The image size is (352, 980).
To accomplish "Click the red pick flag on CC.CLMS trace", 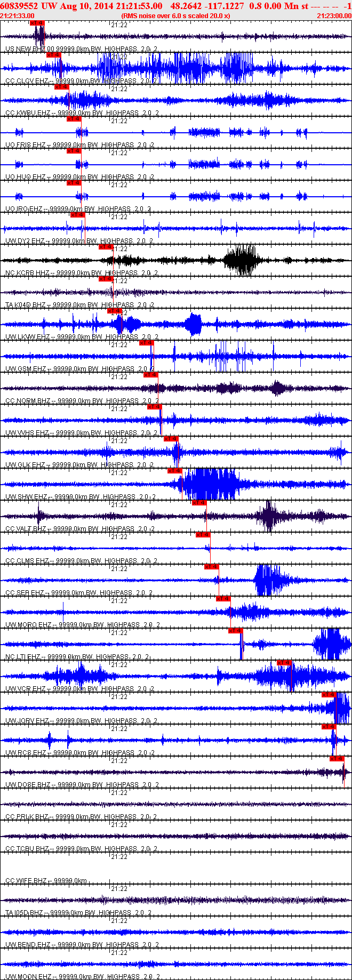I will [x=203, y=535].
